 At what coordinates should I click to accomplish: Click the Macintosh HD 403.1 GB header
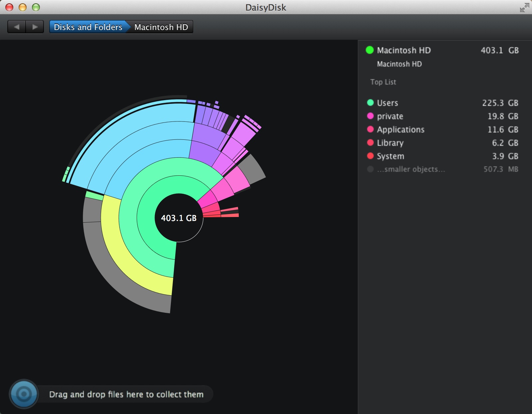pos(442,50)
